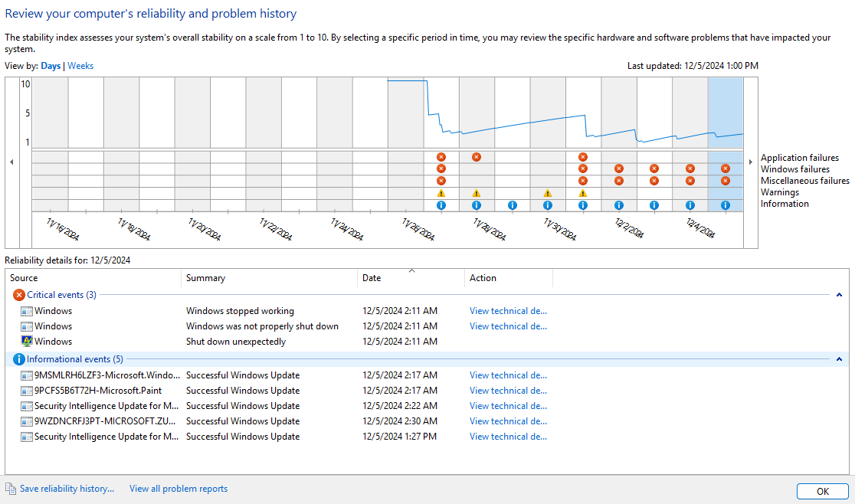The image size is (855, 504).
Task: View technical details for 9WZDNCRFJ3PT update
Action: [x=508, y=421]
